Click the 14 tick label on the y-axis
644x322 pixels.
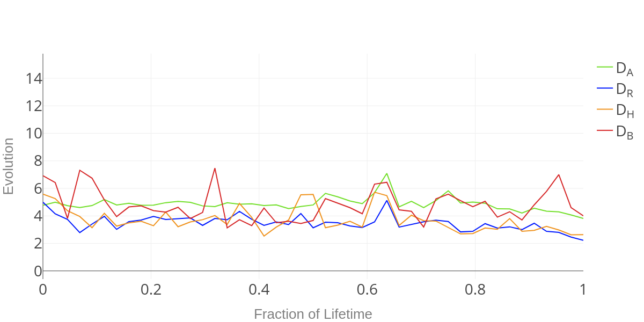34,78
